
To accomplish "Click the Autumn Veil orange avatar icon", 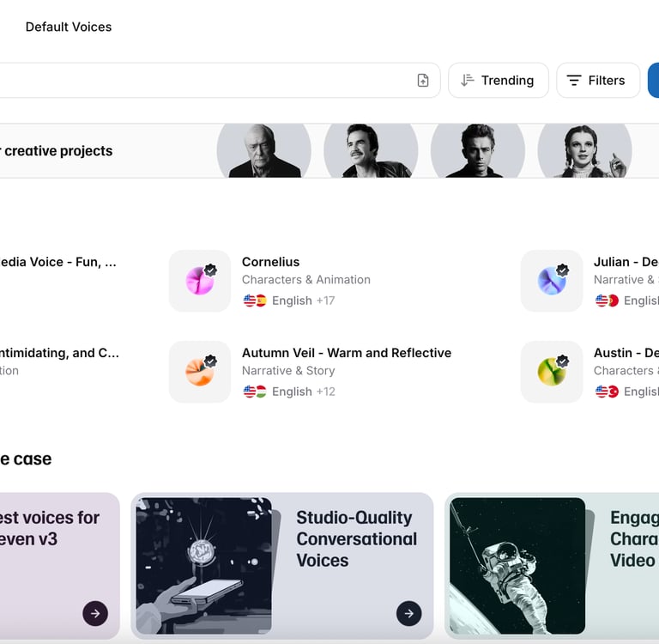I will [200, 372].
